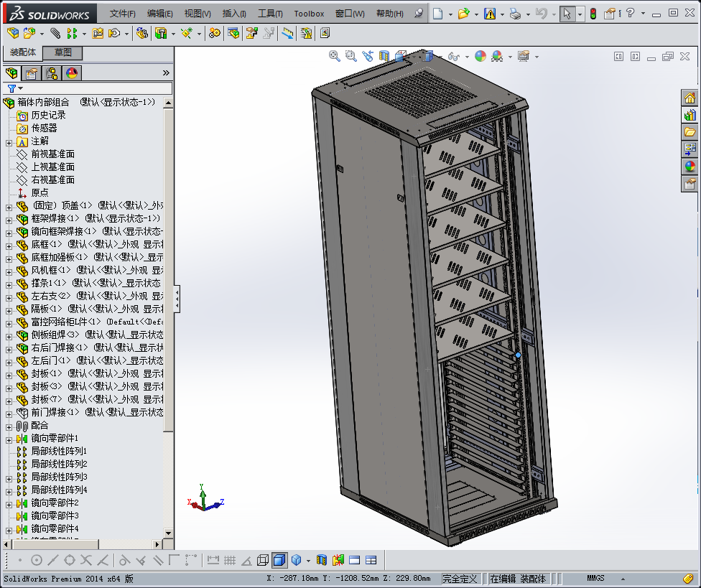Click the Bill of Materials icon
This screenshot has height=588, width=701.
[x=233, y=33]
